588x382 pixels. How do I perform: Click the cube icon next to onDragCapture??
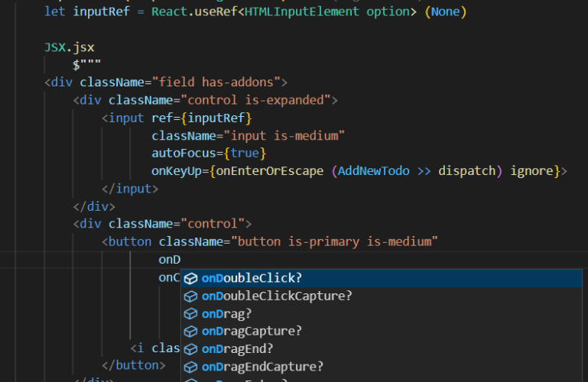pyautogui.click(x=190, y=331)
